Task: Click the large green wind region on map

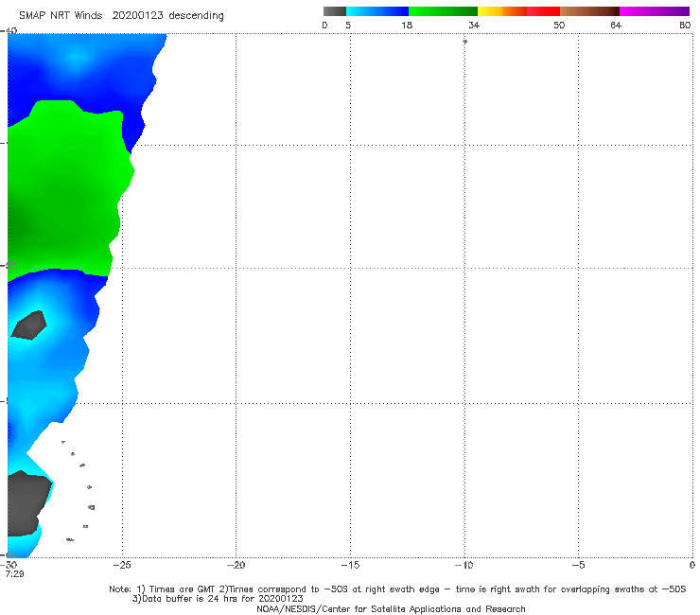Action: click(67, 192)
